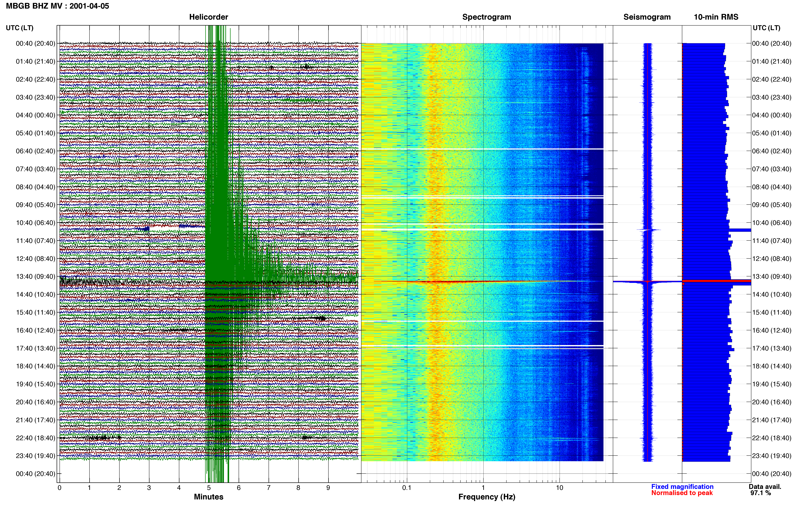
Task: Click the 97.1 % data availability value
Action: (761, 493)
